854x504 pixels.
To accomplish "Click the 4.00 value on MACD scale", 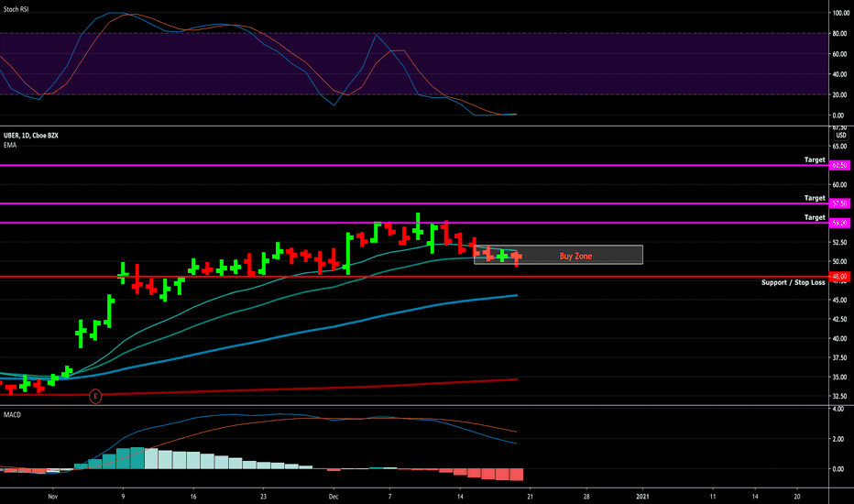I will (x=838, y=409).
